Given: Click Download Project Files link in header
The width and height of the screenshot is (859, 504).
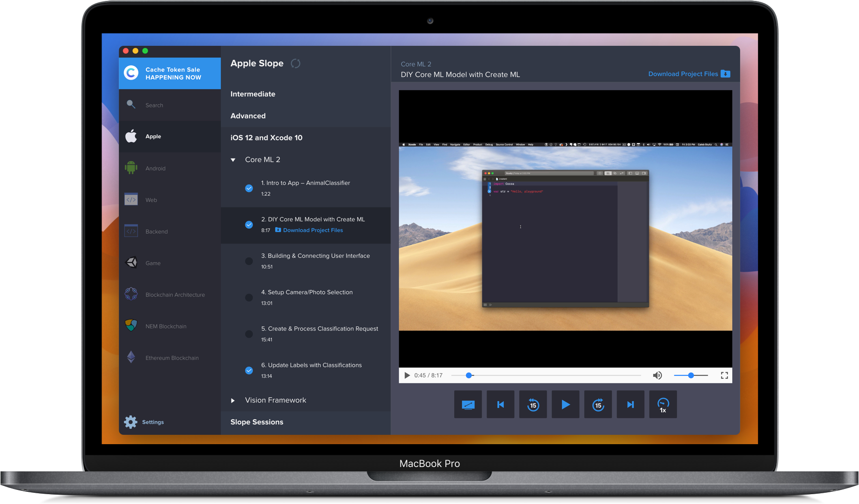Looking at the screenshot, I should pos(683,74).
